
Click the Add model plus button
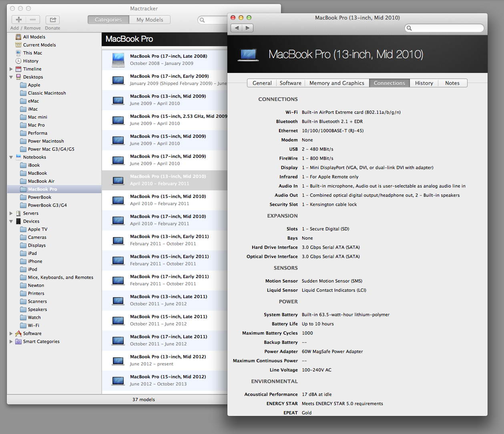click(19, 20)
